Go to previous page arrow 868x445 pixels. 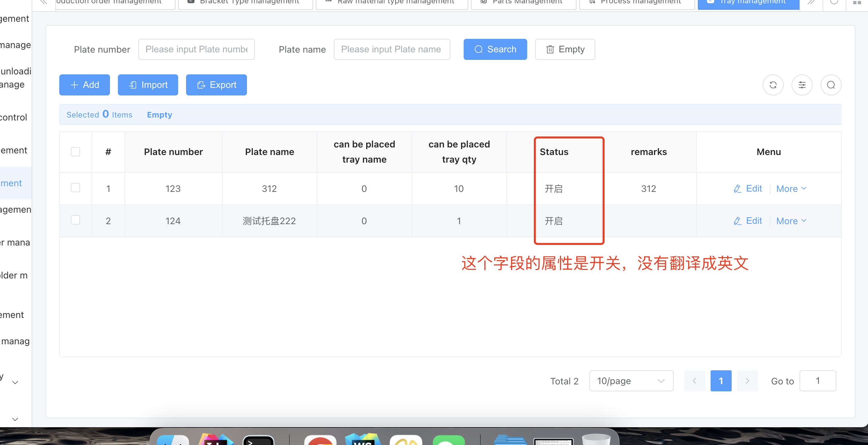[x=694, y=381]
